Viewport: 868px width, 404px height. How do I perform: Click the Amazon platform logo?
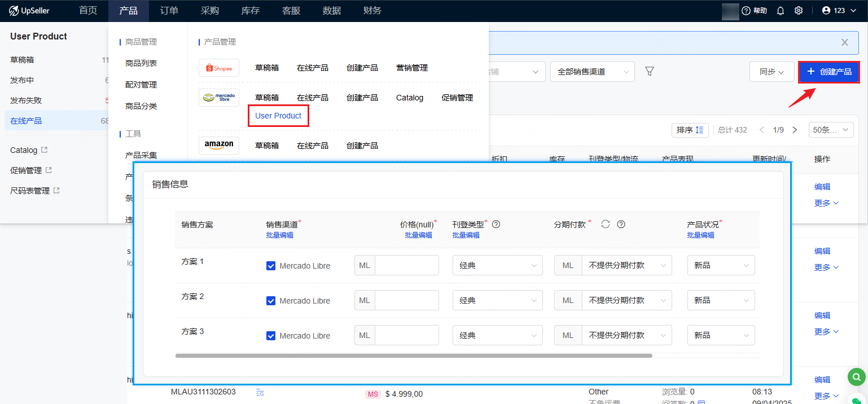(x=219, y=146)
